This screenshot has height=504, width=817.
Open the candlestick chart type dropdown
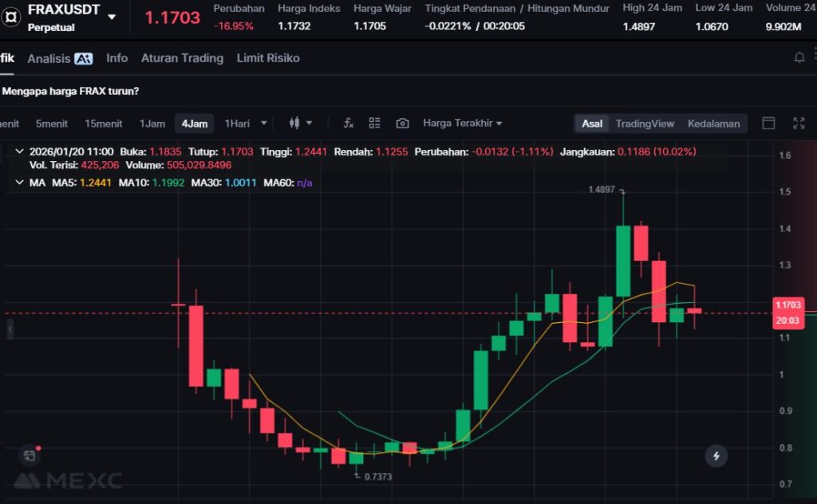[300, 124]
